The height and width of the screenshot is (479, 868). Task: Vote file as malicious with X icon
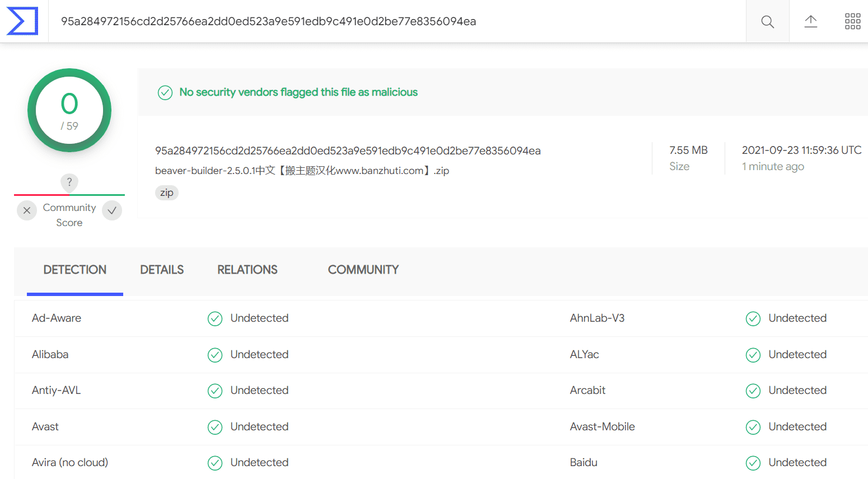[x=27, y=210]
